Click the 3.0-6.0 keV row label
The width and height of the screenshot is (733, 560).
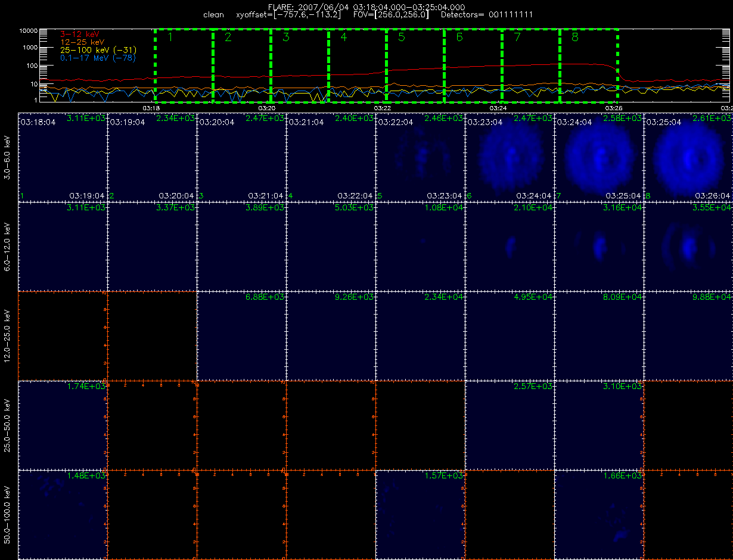pos(7,157)
